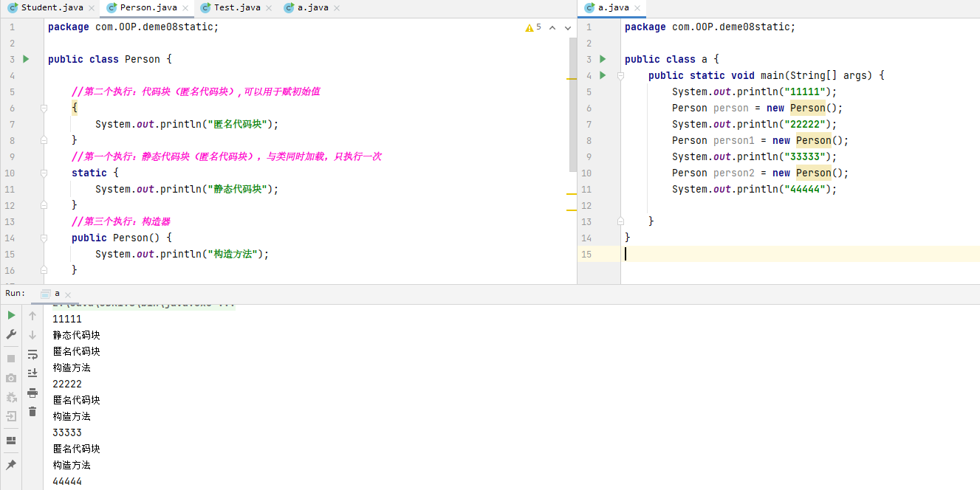Click 'public class Person {' code line

pyautogui.click(x=109, y=59)
